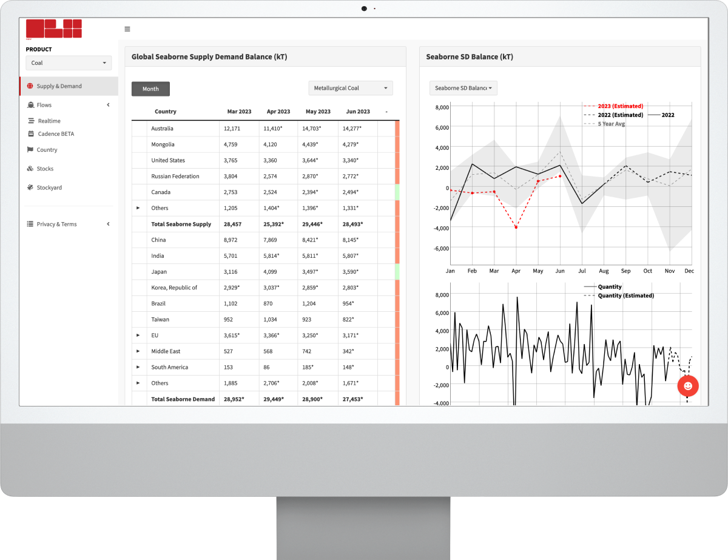The height and width of the screenshot is (560, 728).
Task: Go to Realtime page
Action: click(49, 121)
